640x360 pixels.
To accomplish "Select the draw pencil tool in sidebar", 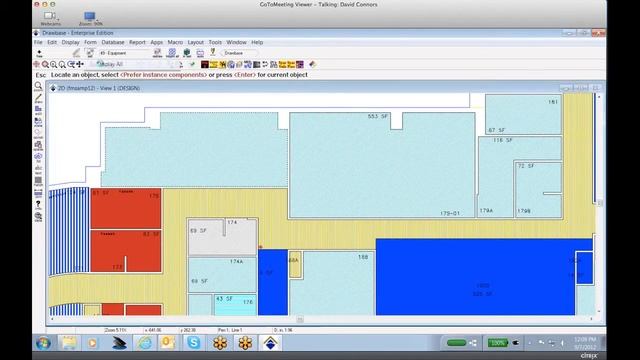I will pyautogui.click(x=38, y=98).
